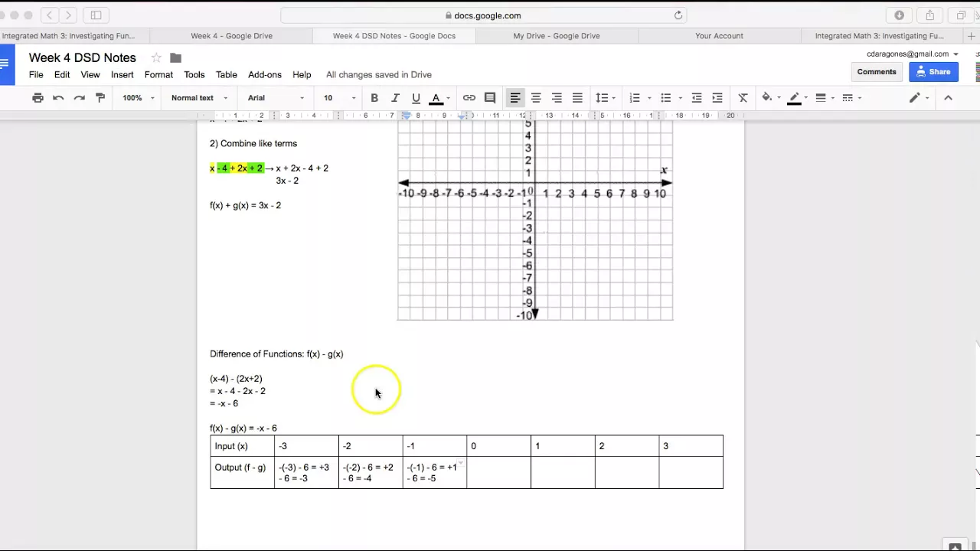Open the Add-ons menu

coord(265,75)
